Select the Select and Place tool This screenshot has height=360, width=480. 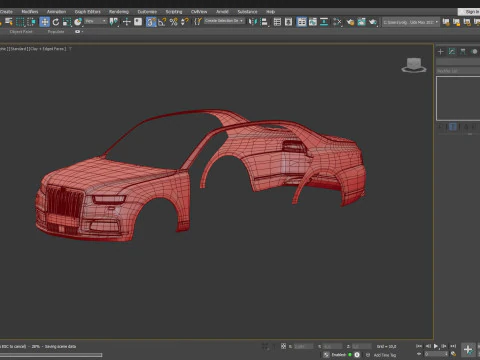78,22
